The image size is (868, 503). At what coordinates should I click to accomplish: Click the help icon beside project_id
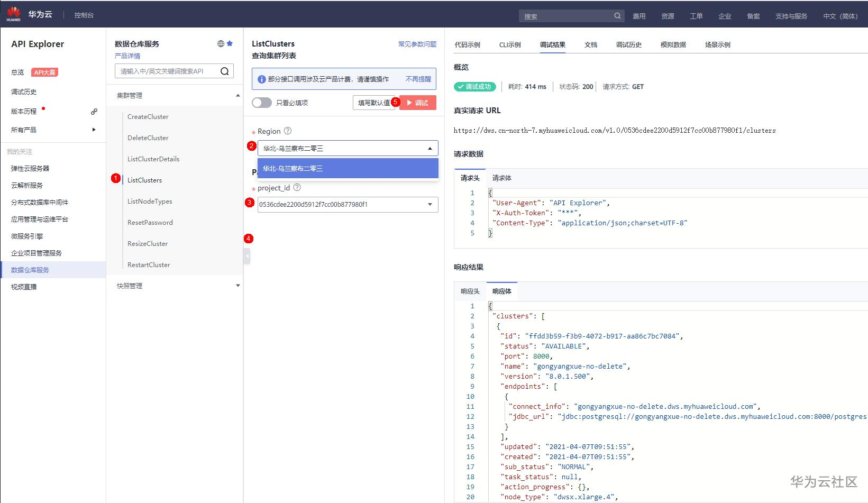[x=297, y=188]
